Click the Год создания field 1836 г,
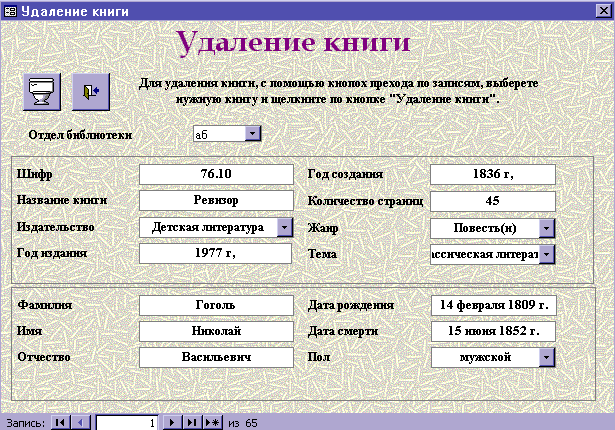The image size is (615, 430). (x=493, y=174)
